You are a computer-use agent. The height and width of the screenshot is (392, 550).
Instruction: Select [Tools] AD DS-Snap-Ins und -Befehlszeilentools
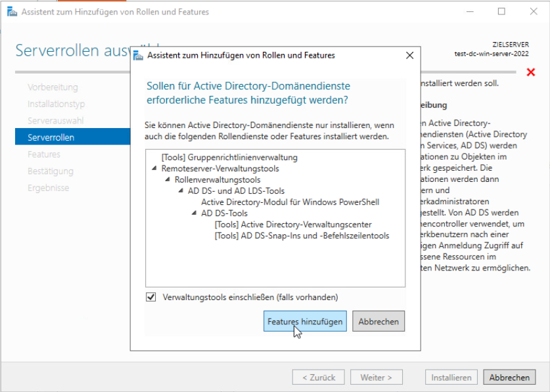302,236
